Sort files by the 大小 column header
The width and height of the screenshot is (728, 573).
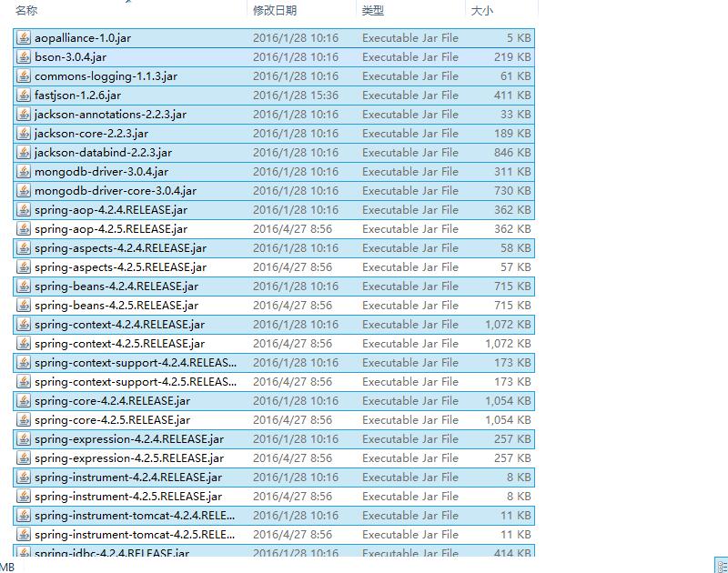coord(482,10)
